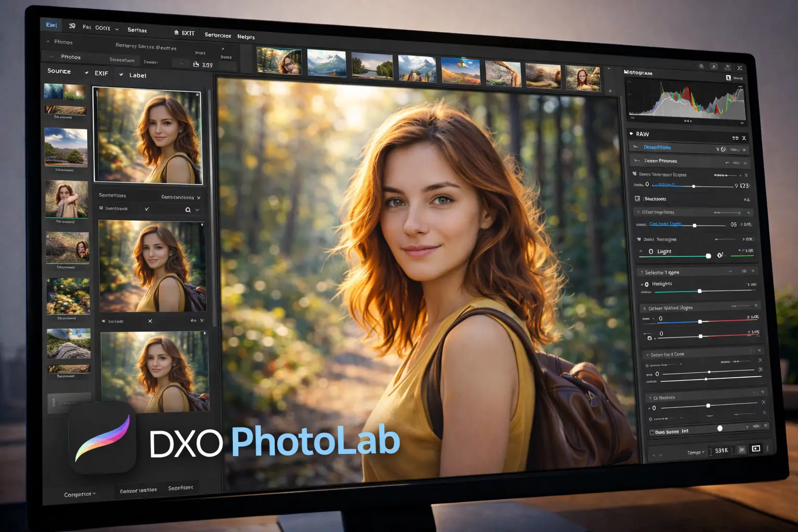Toggle the Label checkmark

(121, 74)
